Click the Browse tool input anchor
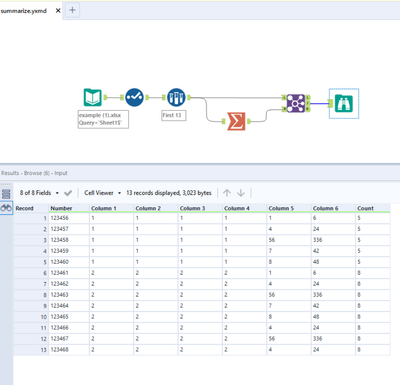 coord(331,103)
